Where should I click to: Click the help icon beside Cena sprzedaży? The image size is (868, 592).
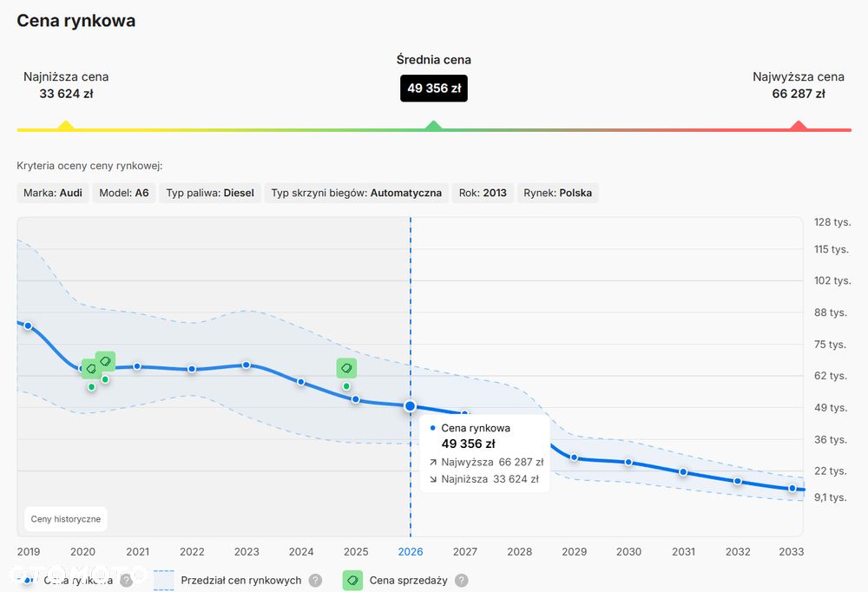462,581
